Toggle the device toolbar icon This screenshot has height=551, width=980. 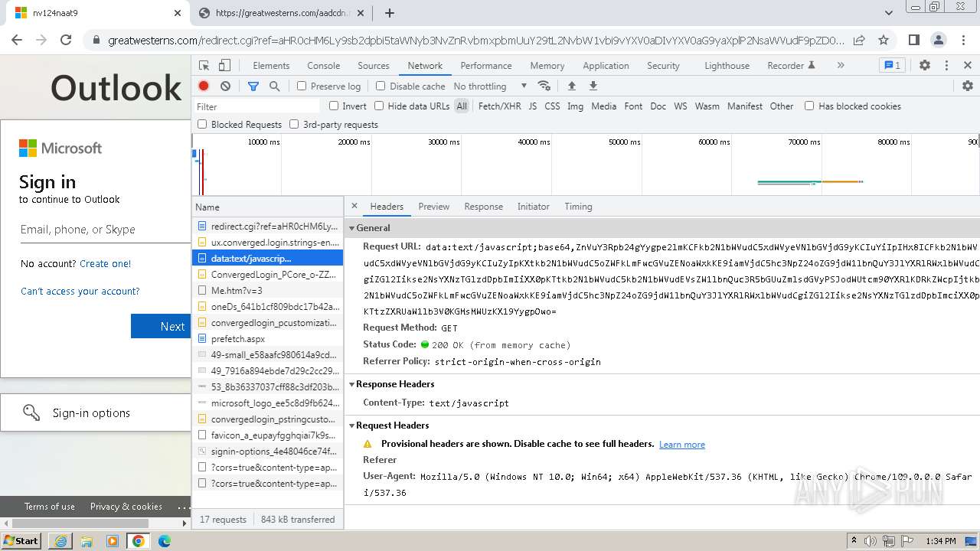point(224,66)
